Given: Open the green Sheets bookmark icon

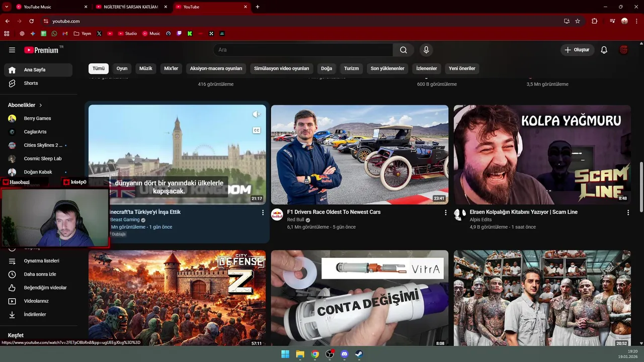Looking at the screenshot, I should click(x=44, y=34).
